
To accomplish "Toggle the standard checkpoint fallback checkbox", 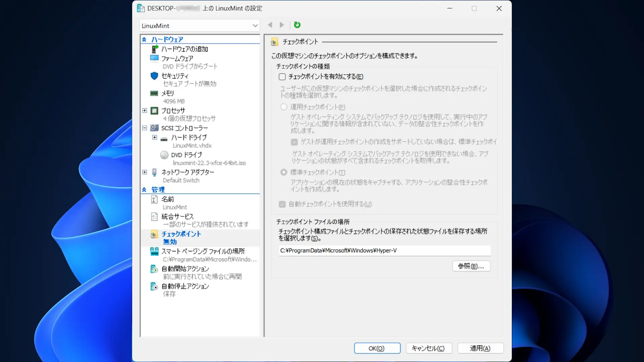I will point(294,142).
